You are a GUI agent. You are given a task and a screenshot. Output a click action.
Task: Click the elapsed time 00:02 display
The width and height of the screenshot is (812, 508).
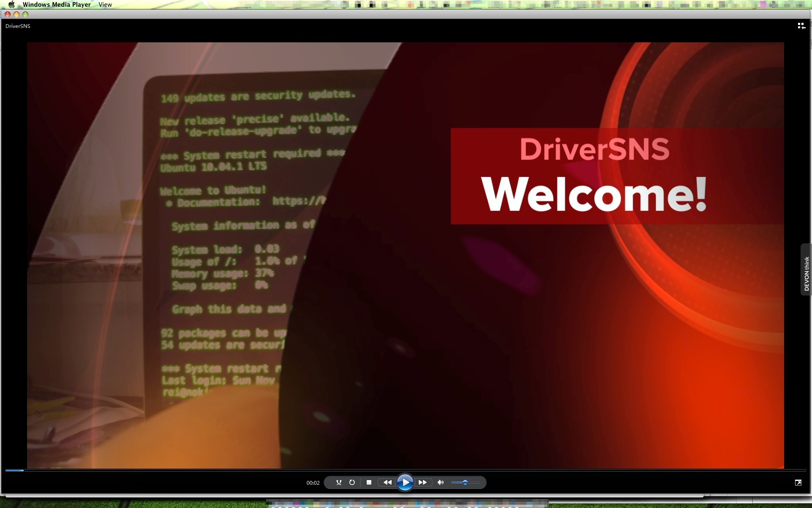[x=313, y=483]
